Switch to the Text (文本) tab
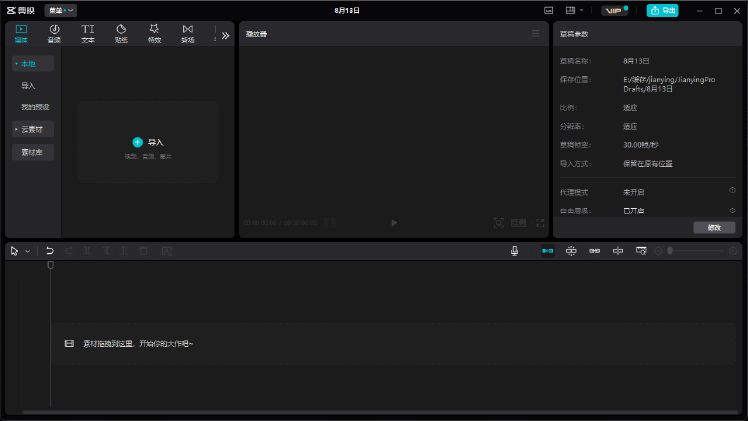The width and height of the screenshot is (748, 421). click(x=88, y=34)
